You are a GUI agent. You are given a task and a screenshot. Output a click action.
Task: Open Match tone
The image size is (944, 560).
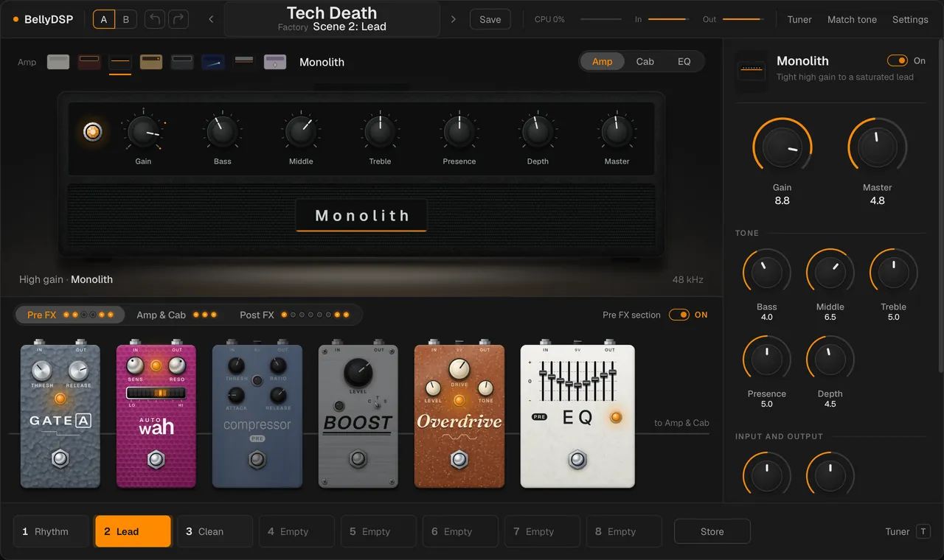852,19
